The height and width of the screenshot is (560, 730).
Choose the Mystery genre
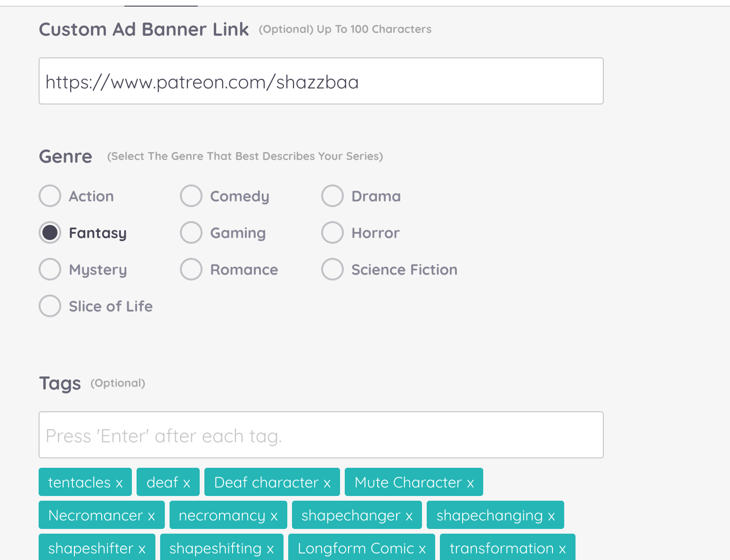[50, 269]
